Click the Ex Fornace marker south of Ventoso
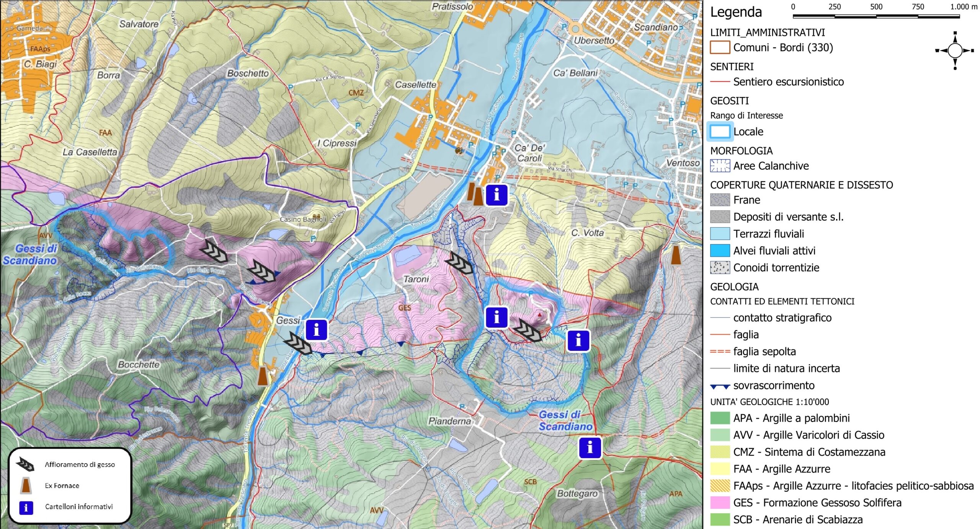Screen dimensions: 980x529 point(676,255)
